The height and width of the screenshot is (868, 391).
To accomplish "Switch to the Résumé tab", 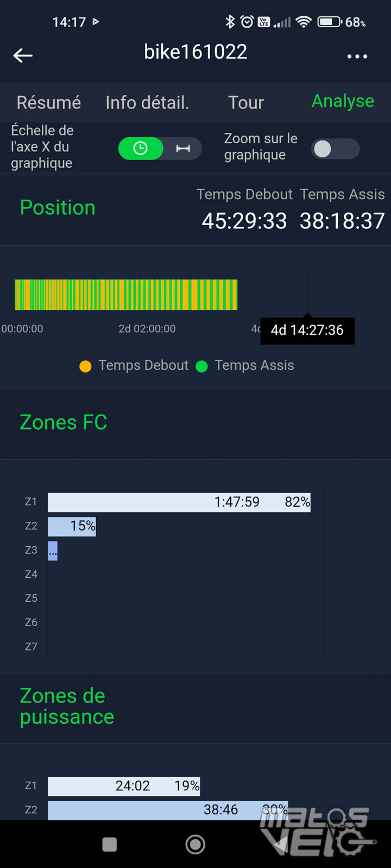I will coord(48,102).
